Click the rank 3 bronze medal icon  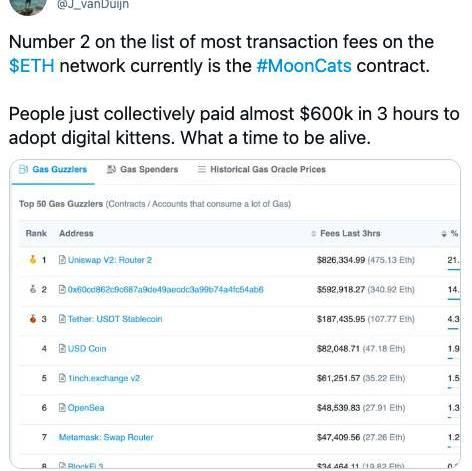[33, 319]
